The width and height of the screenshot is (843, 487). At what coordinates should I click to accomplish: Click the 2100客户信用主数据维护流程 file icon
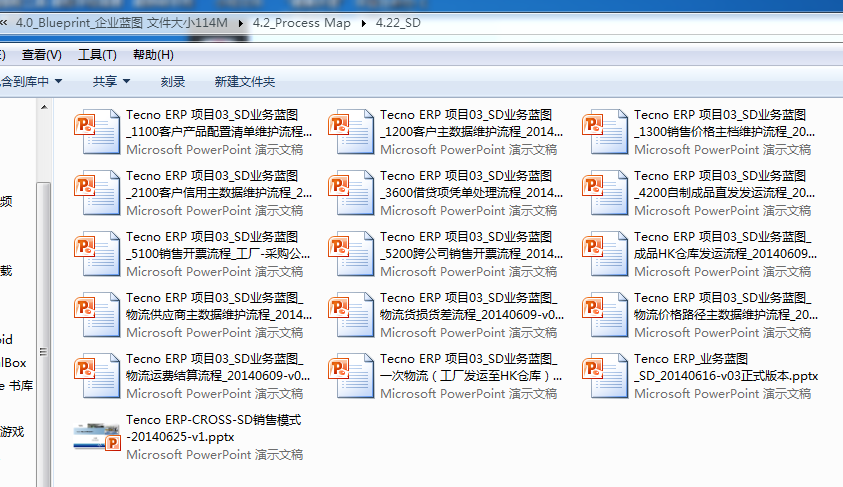[x=97, y=192]
